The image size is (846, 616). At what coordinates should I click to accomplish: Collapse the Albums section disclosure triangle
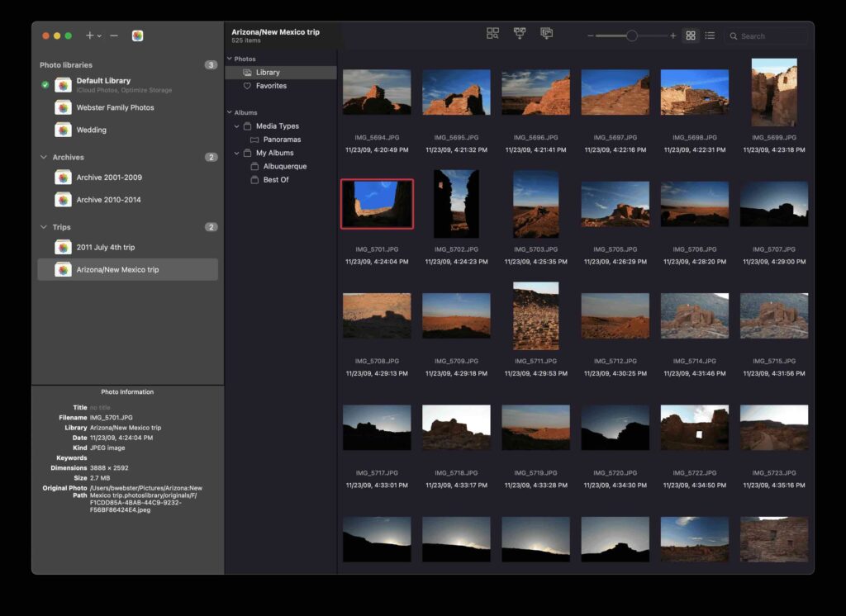pos(230,111)
